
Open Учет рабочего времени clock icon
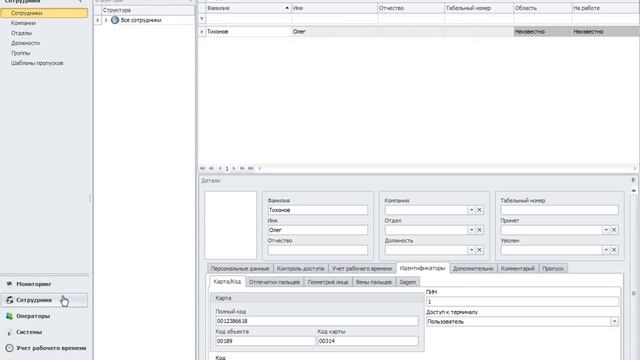tap(9, 348)
